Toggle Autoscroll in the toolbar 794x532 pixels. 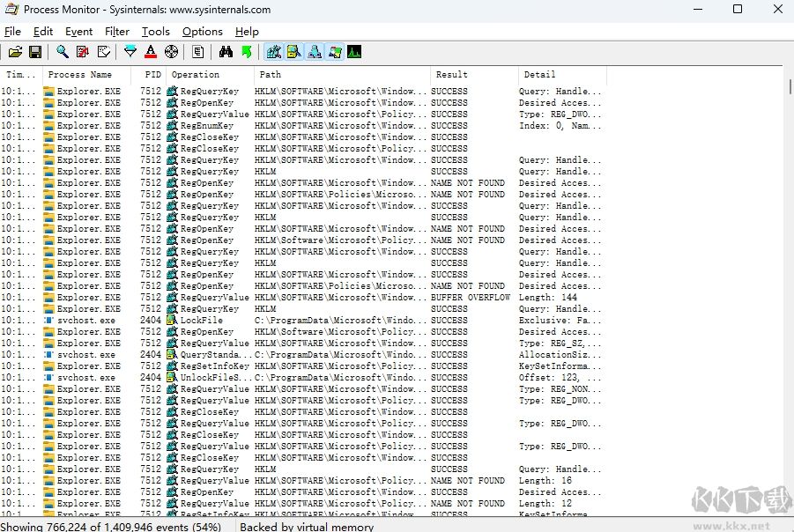point(83,52)
